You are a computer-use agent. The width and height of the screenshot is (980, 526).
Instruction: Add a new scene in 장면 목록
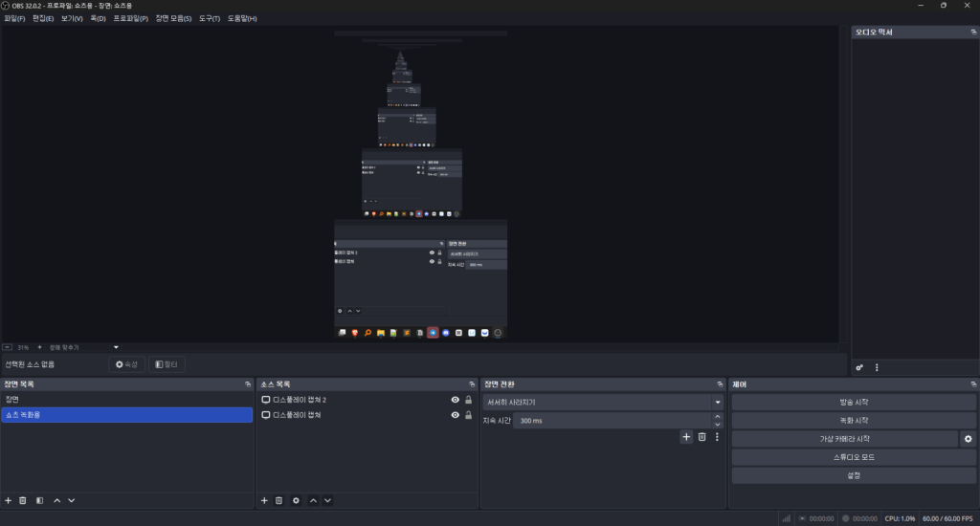click(x=9, y=500)
